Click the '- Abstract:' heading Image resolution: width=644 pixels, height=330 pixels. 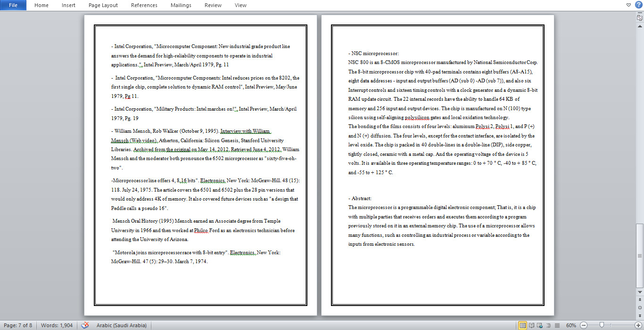pyautogui.click(x=360, y=198)
